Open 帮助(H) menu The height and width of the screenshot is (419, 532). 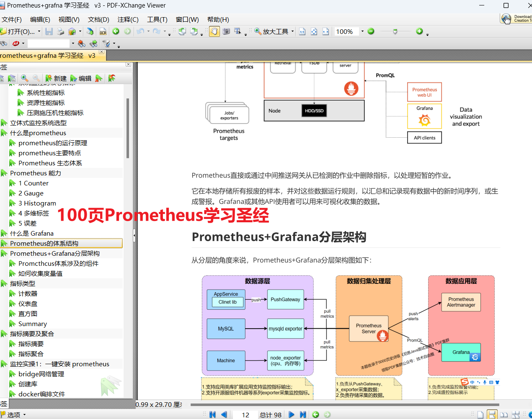coord(218,20)
